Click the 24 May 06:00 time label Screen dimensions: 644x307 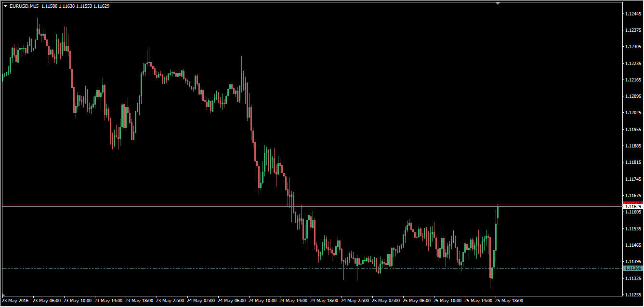pos(232,301)
